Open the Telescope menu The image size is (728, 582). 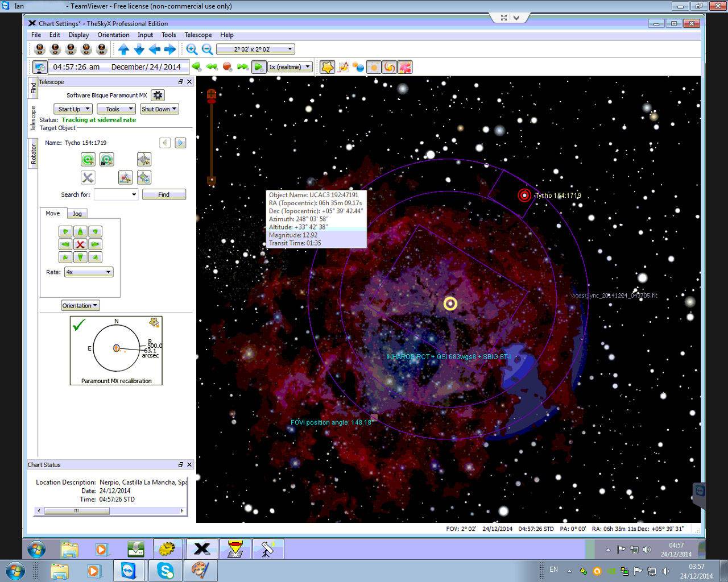pyautogui.click(x=198, y=35)
